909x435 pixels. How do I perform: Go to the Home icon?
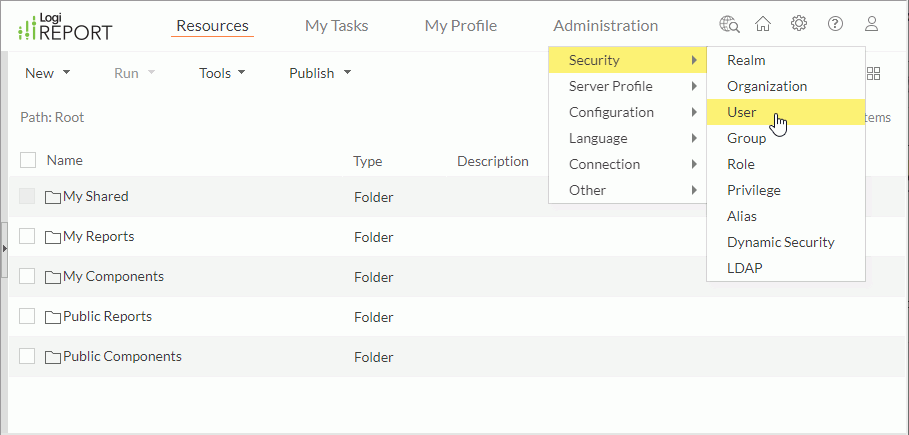point(763,25)
